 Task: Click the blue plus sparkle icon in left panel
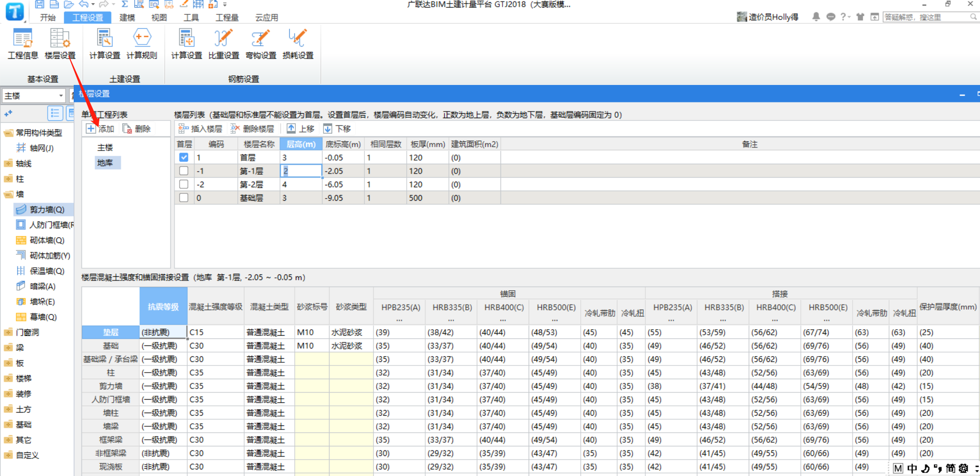coord(8,113)
